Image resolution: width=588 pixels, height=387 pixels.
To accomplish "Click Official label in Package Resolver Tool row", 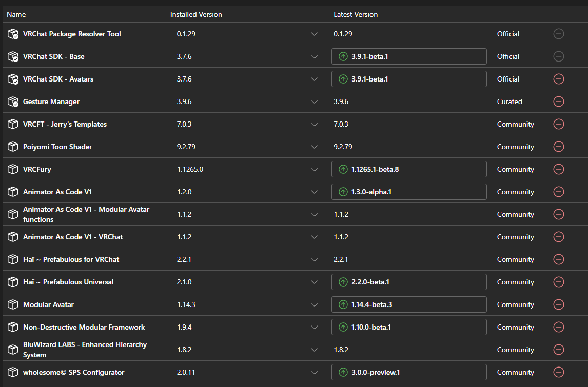I will point(508,34).
